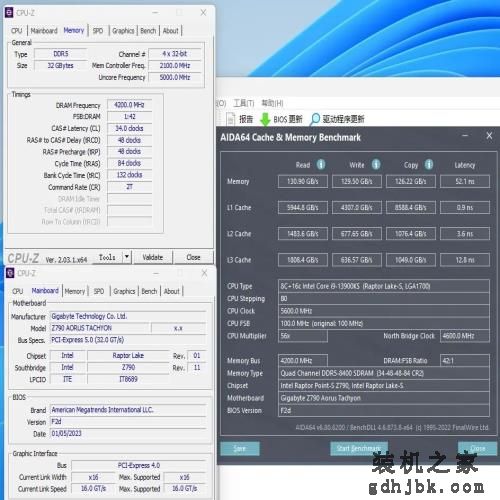The height and width of the screenshot is (500, 500).
Task: Click the Memory Copy value 126.22 GB/s
Action: point(411,181)
